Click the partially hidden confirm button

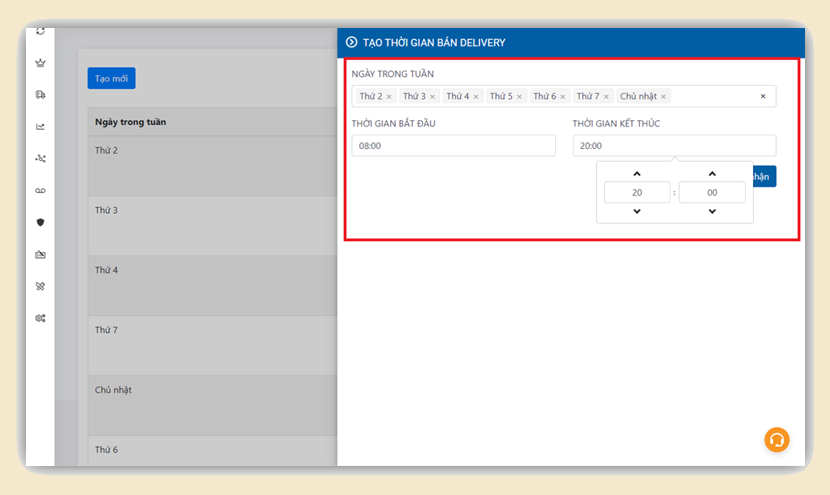[765, 176]
